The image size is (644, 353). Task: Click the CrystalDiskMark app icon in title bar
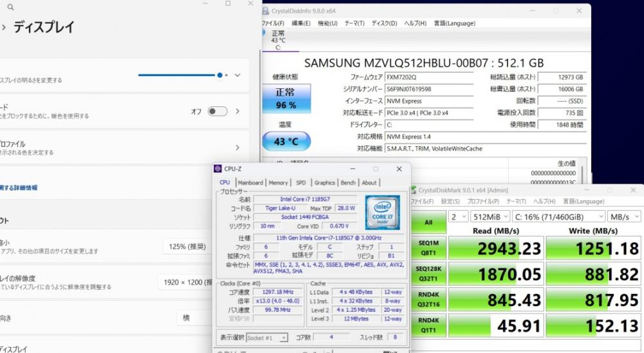pos(413,190)
